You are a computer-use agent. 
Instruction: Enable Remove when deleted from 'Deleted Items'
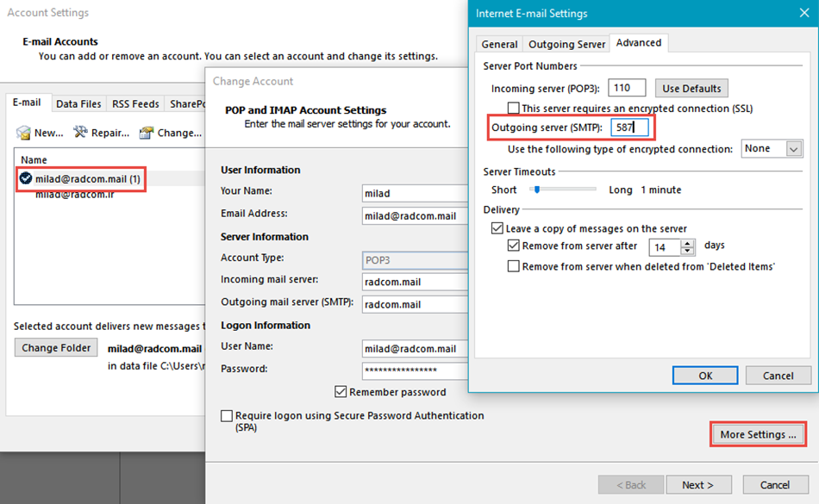pyautogui.click(x=514, y=267)
